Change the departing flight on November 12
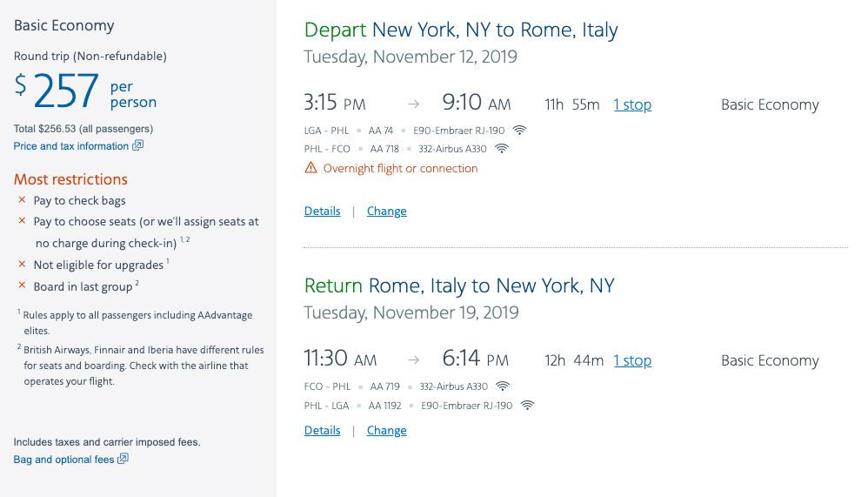868x497 pixels. [x=386, y=211]
